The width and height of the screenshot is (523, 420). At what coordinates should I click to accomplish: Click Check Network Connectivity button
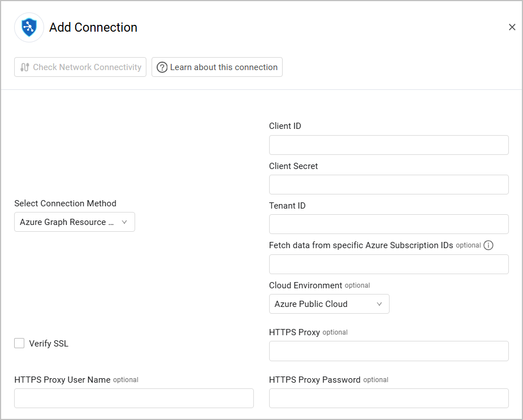tap(80, 67)
